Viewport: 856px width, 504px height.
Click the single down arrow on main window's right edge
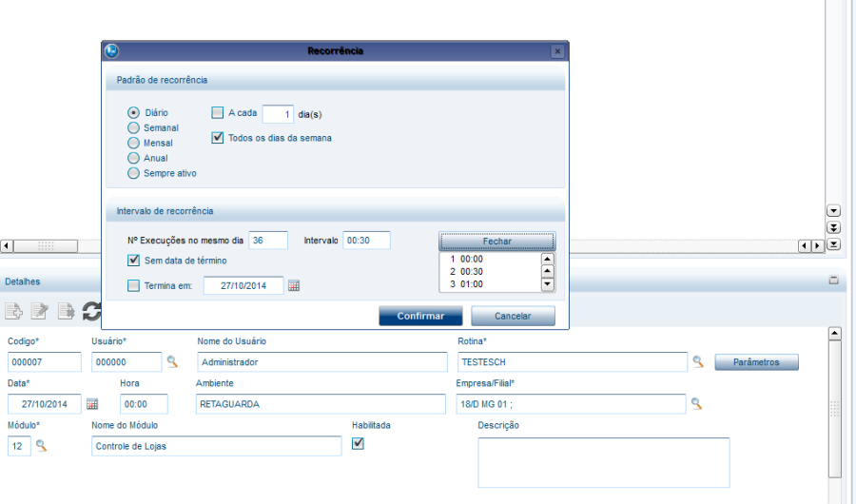(833, 211)
